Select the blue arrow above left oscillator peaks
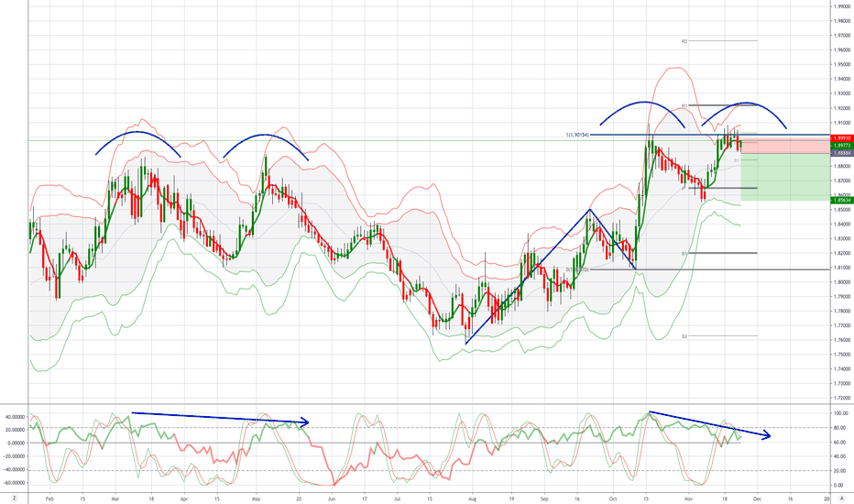 pos(220,418)
